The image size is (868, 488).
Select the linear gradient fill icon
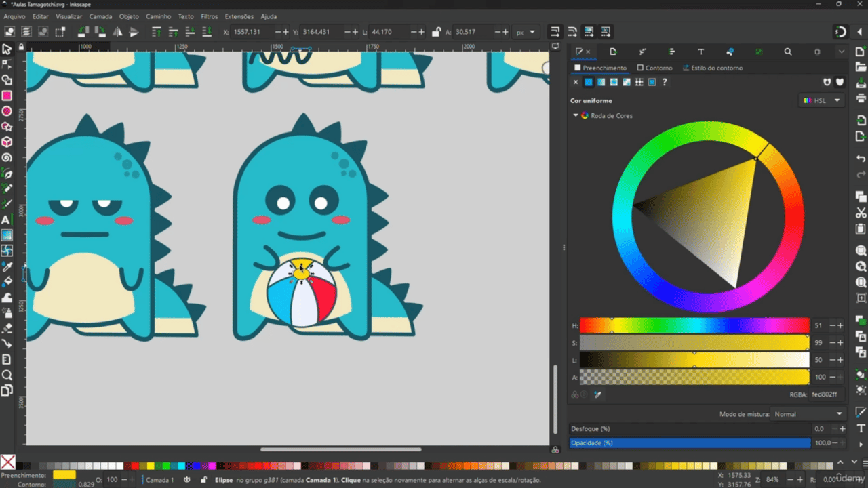coord(601,82)
